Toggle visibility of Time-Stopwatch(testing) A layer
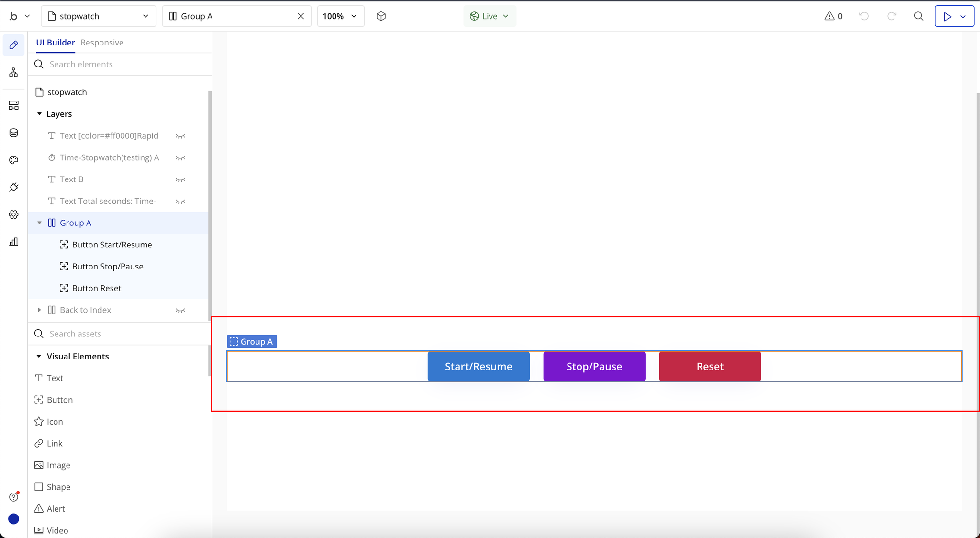 [180, 158]
